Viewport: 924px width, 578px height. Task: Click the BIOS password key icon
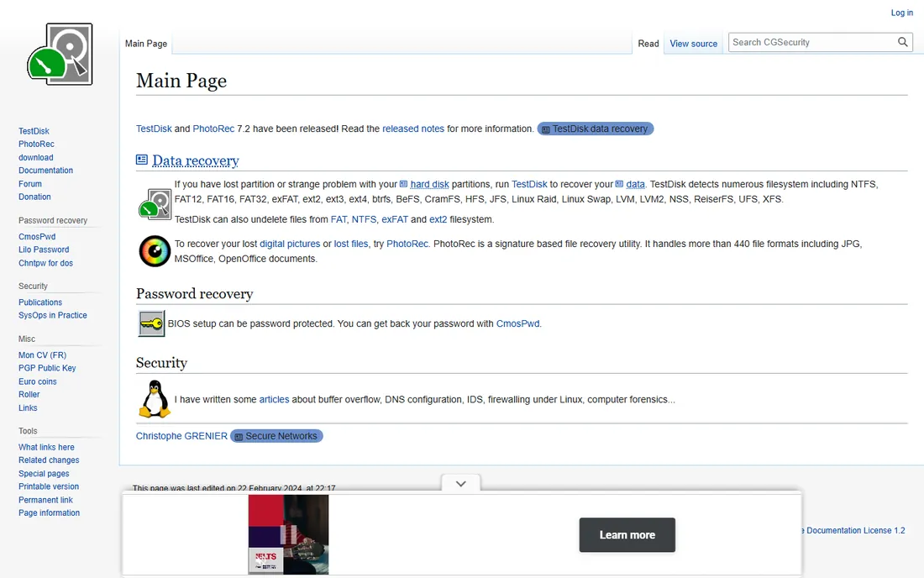pyautogui.click(x=151, y=323)
